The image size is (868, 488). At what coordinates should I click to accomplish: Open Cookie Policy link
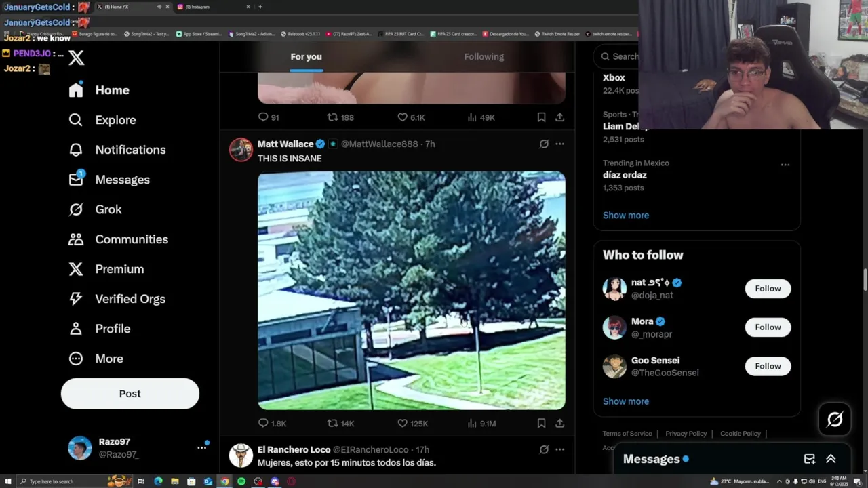741,434
